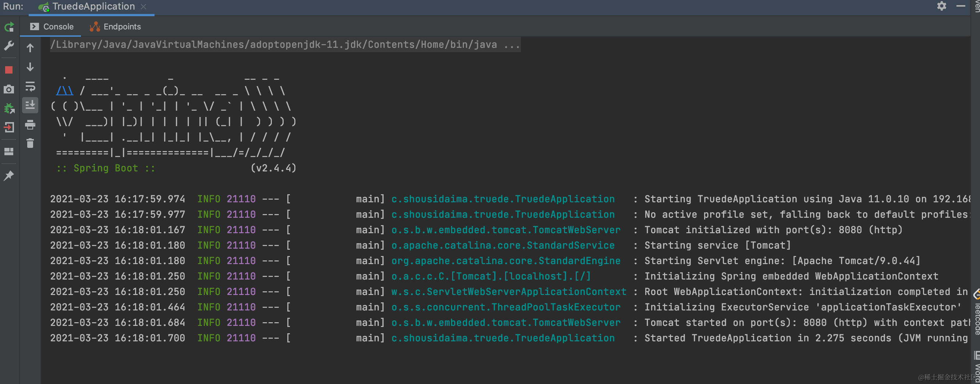Click logger name w.s.c.ServletWebServerApplicationContext
980x384 pixels.
click(x=509, y=292)
